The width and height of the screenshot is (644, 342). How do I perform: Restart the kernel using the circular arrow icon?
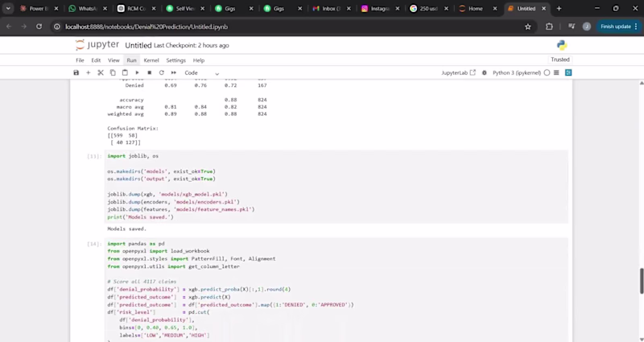161,72
